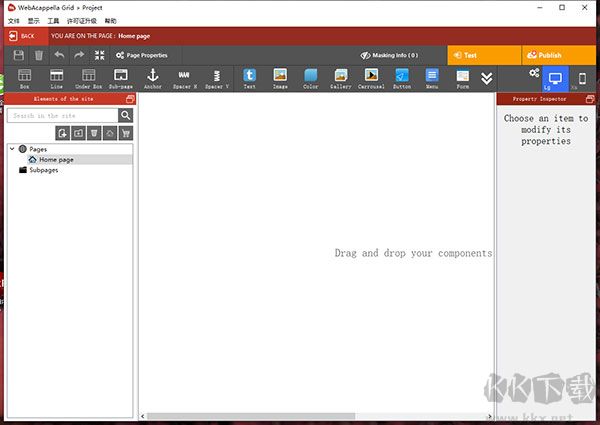Choose the Gallery component icon
Screen dimensions: 600x425
coord(340,78)
